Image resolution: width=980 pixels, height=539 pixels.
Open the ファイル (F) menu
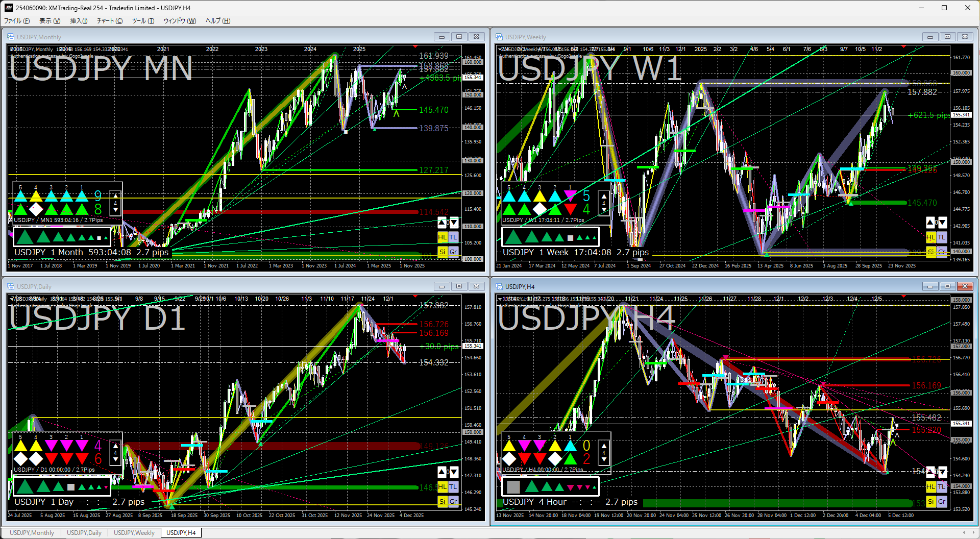pyautogui.click(x=17, y=21)
